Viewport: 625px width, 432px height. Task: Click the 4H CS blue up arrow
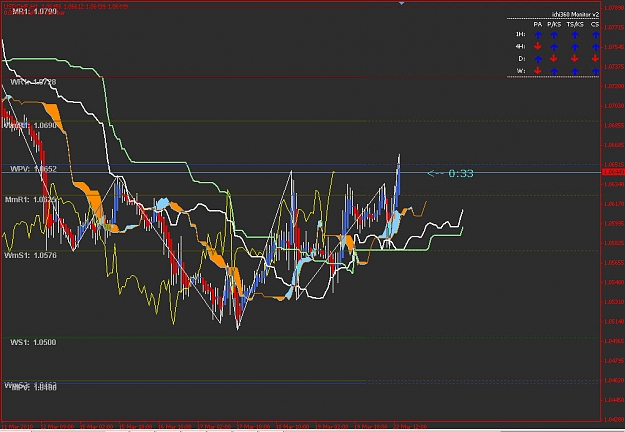point(596,47)
